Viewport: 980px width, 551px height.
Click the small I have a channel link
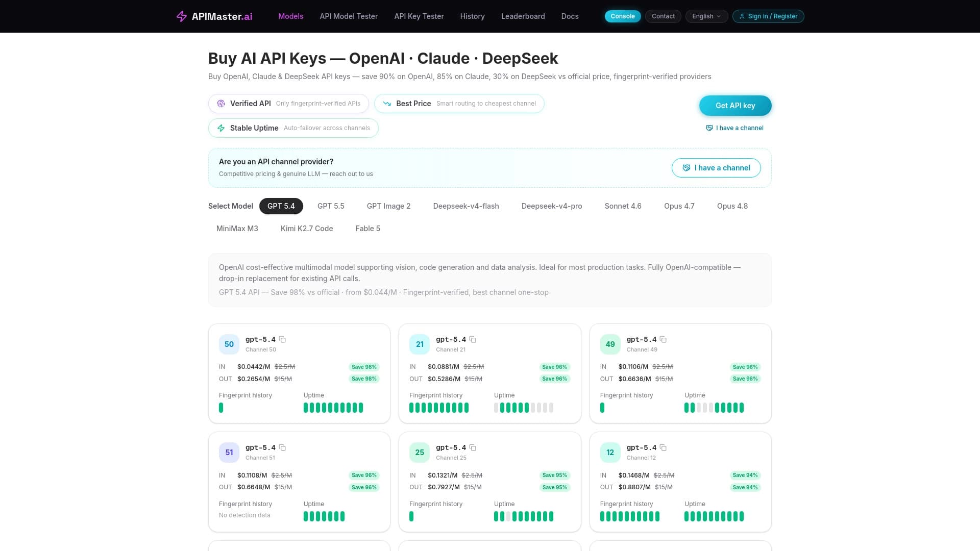(x=734, y=128)
